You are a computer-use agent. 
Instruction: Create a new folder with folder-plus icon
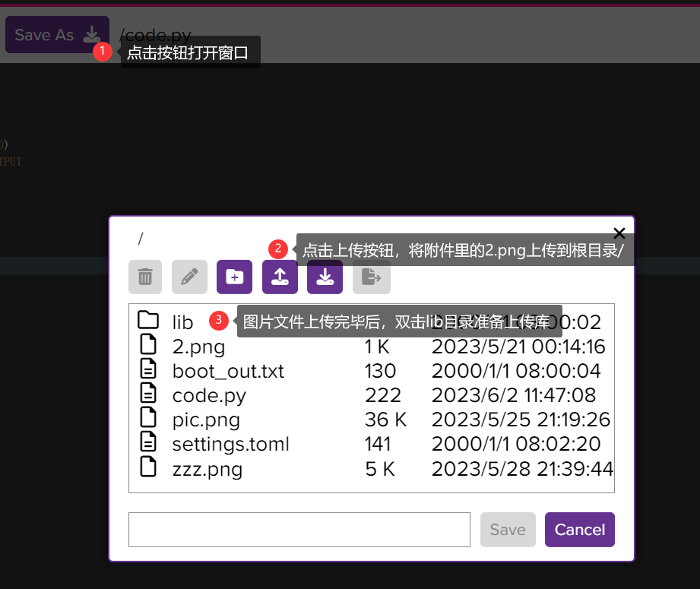pyautogui.click(x=234, y=277)
